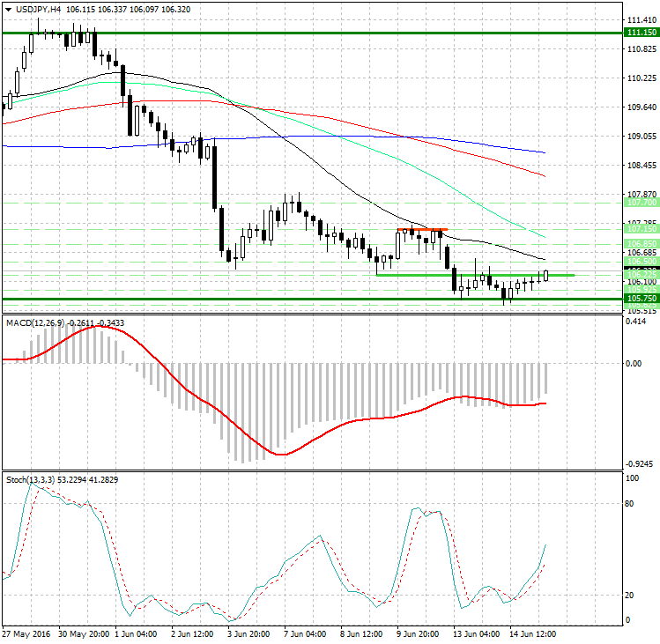
Task: Click the 27 May 2016 date label
Action: (26, 634)
